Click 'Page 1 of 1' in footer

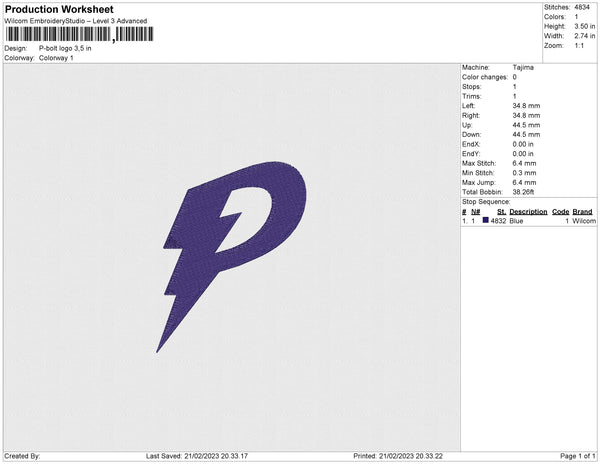click(578, 456)
